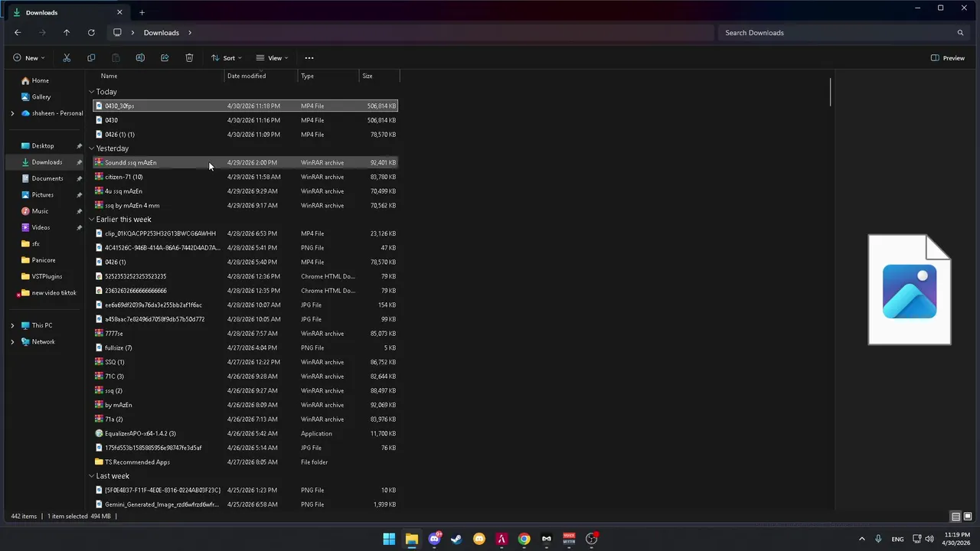Click the file list vertical scrollbar
This screenshot has width=980, height=551.
coord(830,93)
